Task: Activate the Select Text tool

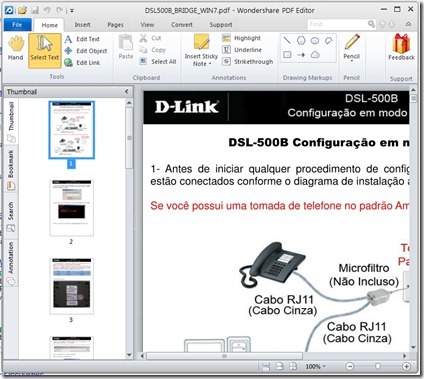Action: coord(45,50)
